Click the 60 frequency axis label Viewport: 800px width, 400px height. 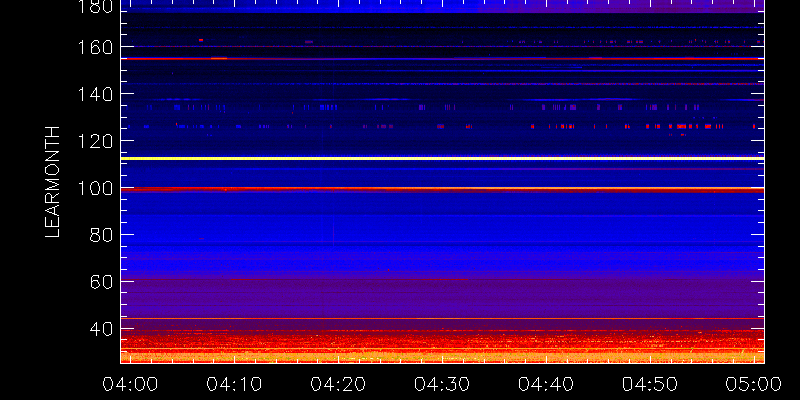101,282
